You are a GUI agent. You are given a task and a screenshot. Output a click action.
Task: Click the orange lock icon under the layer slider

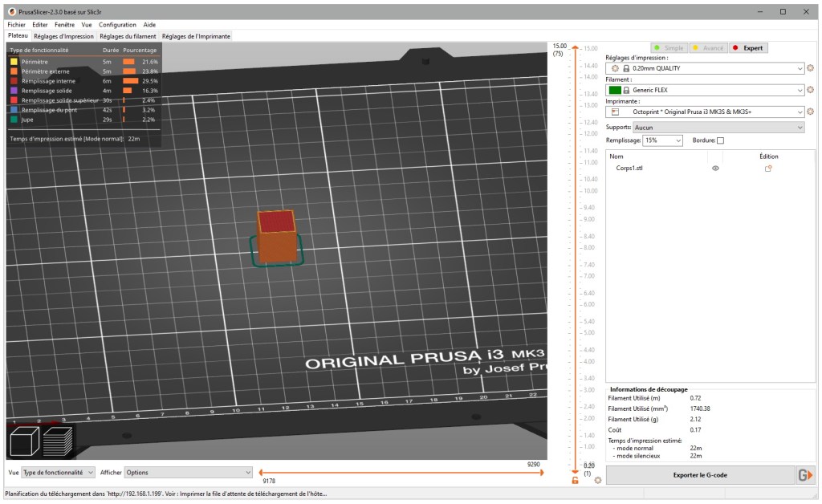[575, 480]
